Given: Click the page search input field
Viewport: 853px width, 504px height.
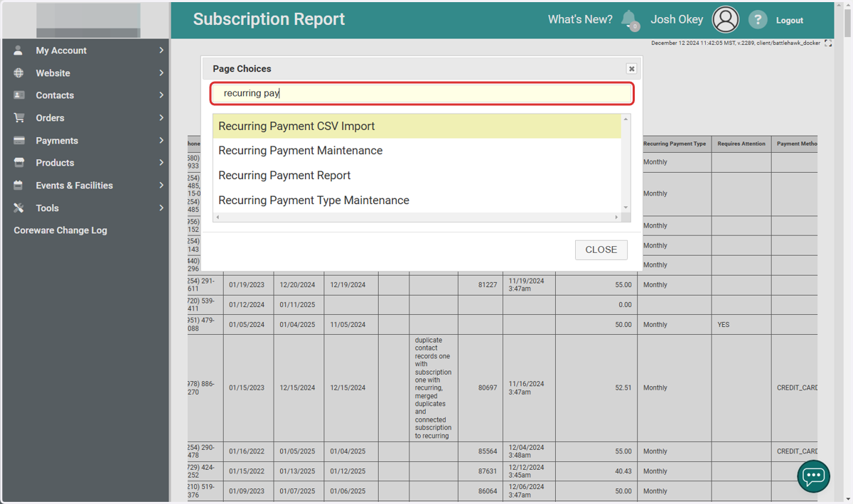Looking at the screenshot, I should [422, 93].
